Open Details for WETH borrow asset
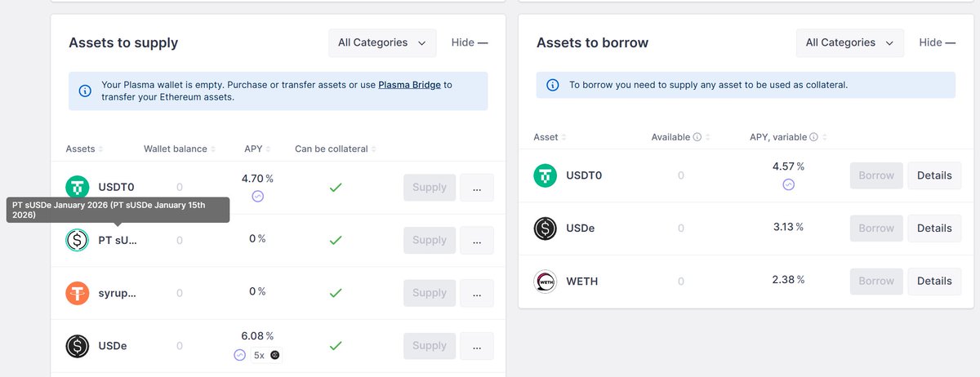This screenshot has height=377, width=980. [934, 281]
